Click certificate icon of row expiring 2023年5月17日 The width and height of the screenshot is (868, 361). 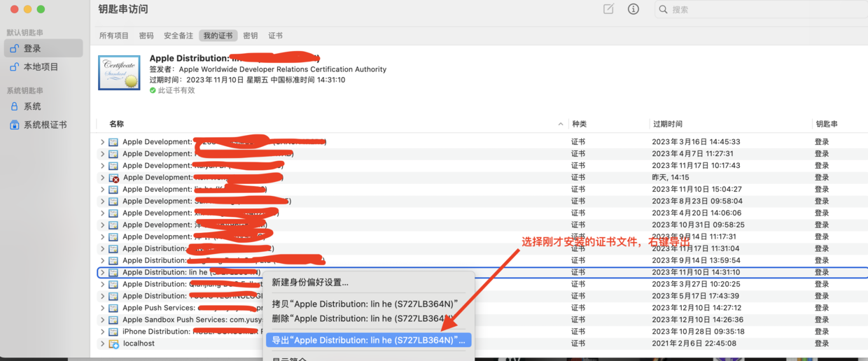113,297
